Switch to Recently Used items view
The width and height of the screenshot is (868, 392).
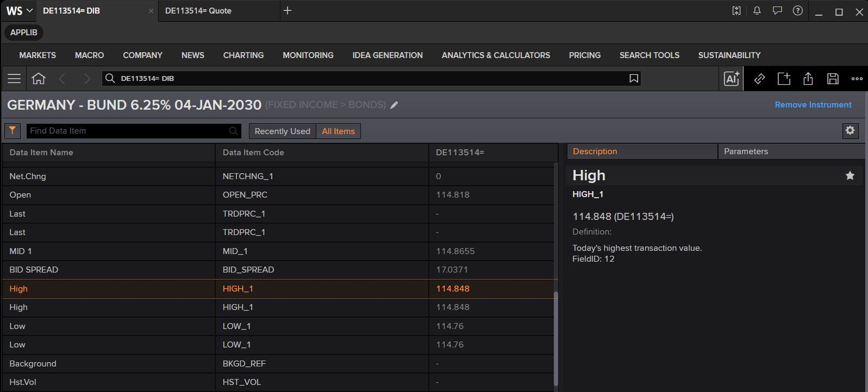(283, 131)
